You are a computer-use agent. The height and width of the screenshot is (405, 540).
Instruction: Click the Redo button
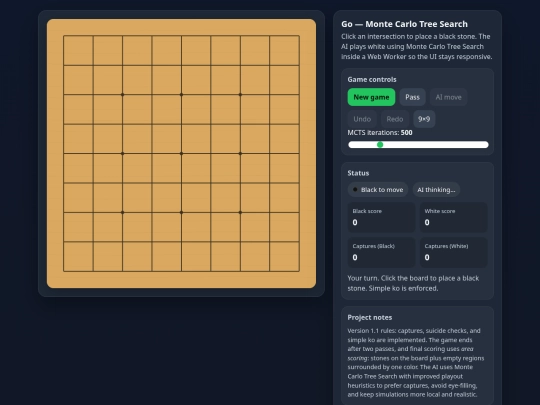point(395,119)
